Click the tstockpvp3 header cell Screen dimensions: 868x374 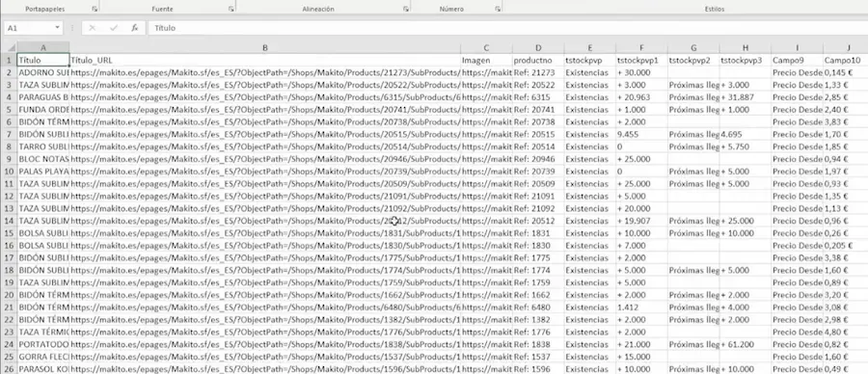pos(746,61)
